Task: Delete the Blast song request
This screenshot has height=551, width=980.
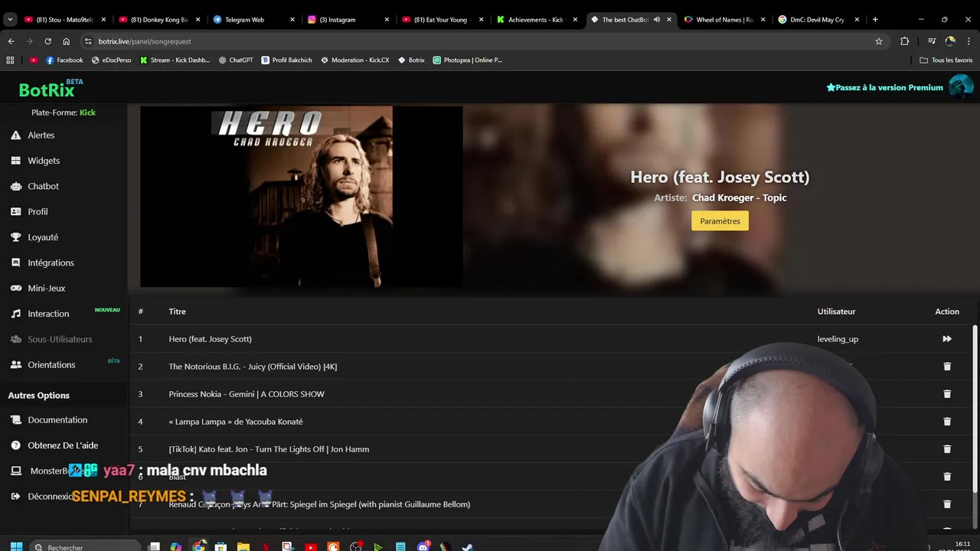Action: tap(947, 477)
